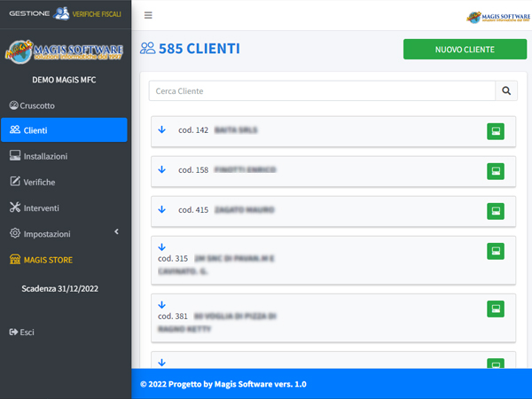Go to Installazioni section
The width and height of the screenshot is (532, 399).
tap(64, 156)
